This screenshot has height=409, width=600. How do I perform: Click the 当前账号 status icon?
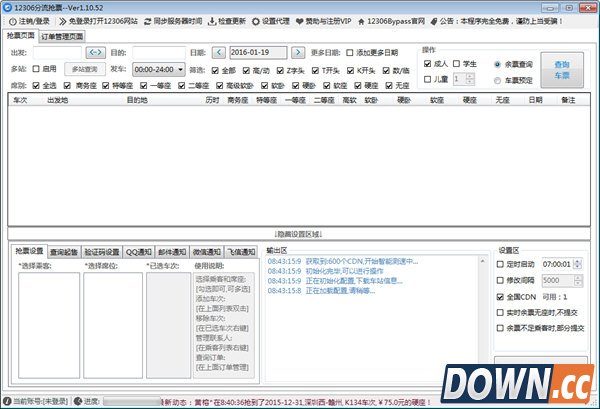[x=7, y=401]
